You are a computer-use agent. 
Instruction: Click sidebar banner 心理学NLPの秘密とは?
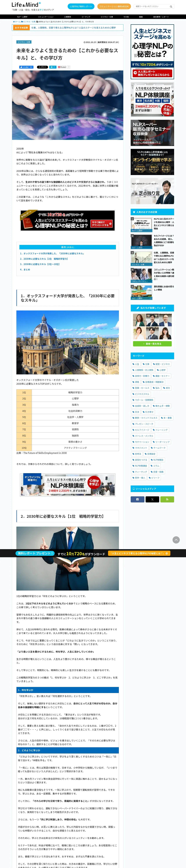(152, 52)
